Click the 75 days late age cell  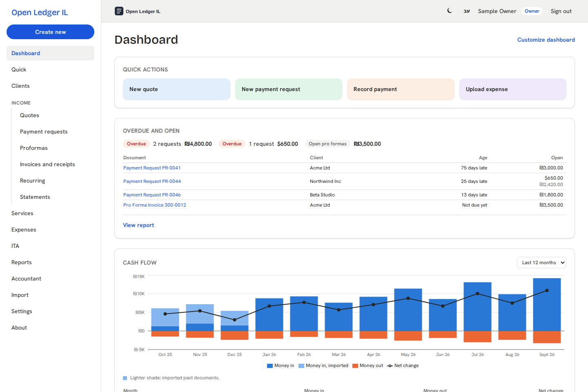tap(474, 168)
